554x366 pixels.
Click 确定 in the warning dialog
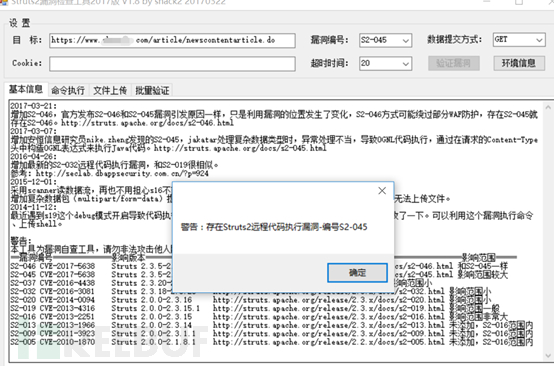(x=357, y=272)
